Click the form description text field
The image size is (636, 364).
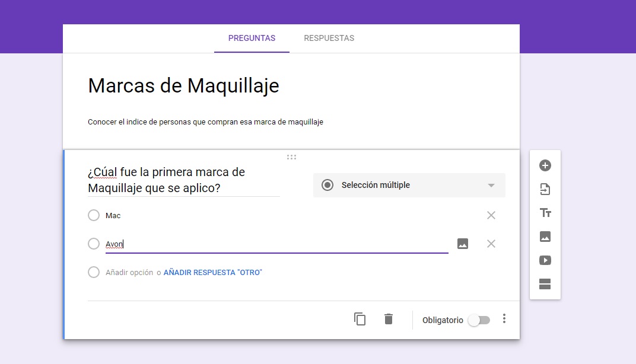[x=205, y=122]
